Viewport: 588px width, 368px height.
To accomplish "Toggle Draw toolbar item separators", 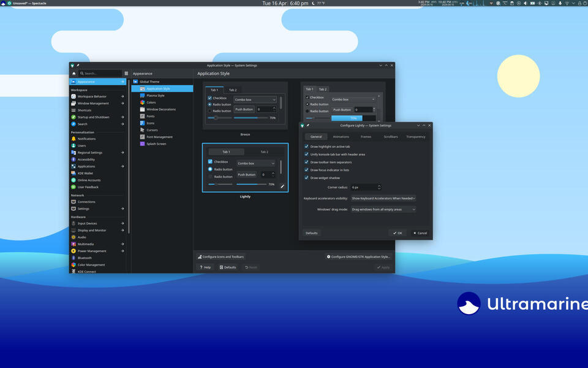I will point(328,162).
